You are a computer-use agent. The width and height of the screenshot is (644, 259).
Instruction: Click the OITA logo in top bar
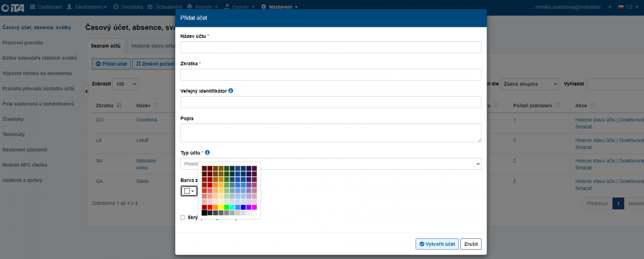(x=12, y=7)
